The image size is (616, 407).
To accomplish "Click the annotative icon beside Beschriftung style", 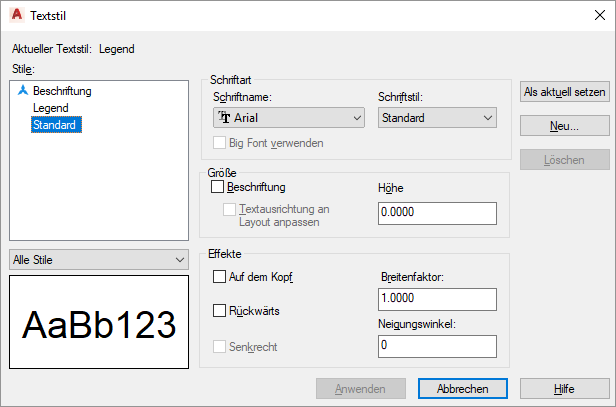I will pos(23,90).
